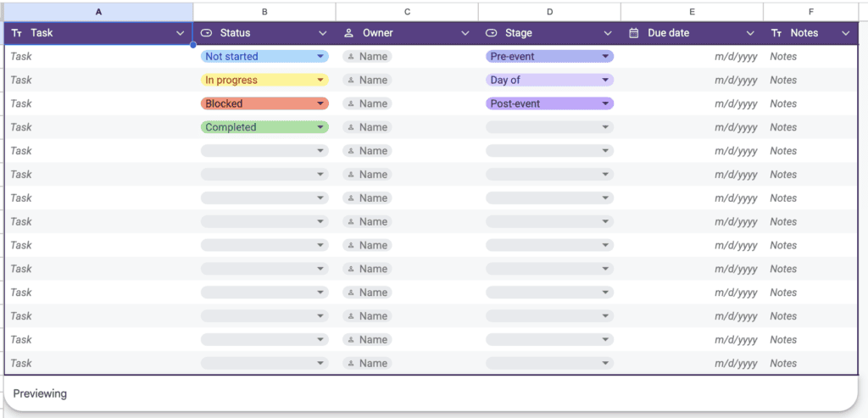The height and width of the screenshot is (418, 868).
Task: Click the Task cell in the Not started row
Action: coord(99,57)
